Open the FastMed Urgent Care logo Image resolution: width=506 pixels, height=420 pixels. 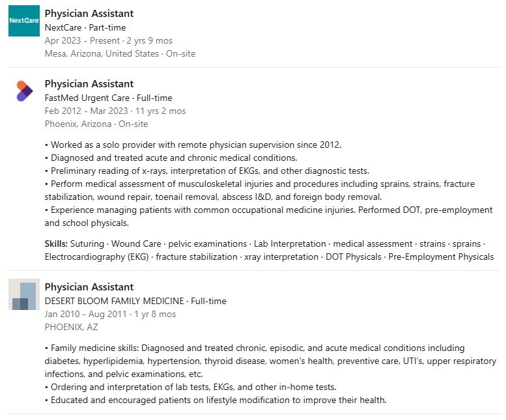24,91
